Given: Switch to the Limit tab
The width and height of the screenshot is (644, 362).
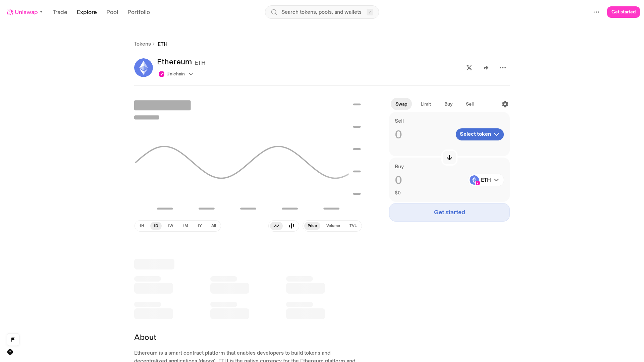Looking at the screenshot, I should pyautogui.click(x=426, y=104).
